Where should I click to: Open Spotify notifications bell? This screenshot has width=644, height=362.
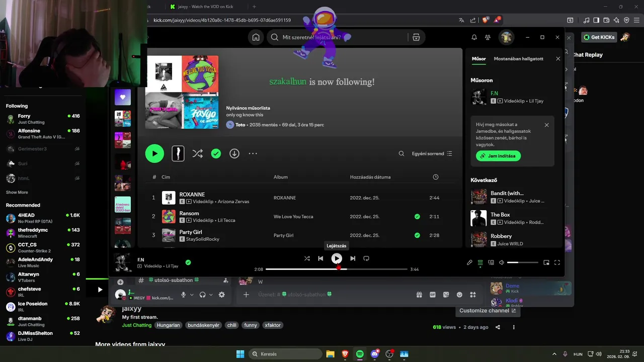(474, 37)
